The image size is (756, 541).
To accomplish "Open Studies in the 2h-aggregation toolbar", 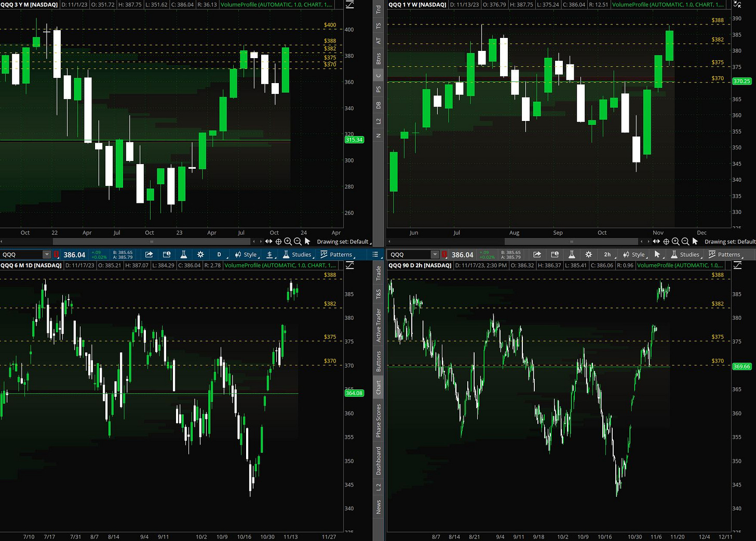I will point(685,254).
